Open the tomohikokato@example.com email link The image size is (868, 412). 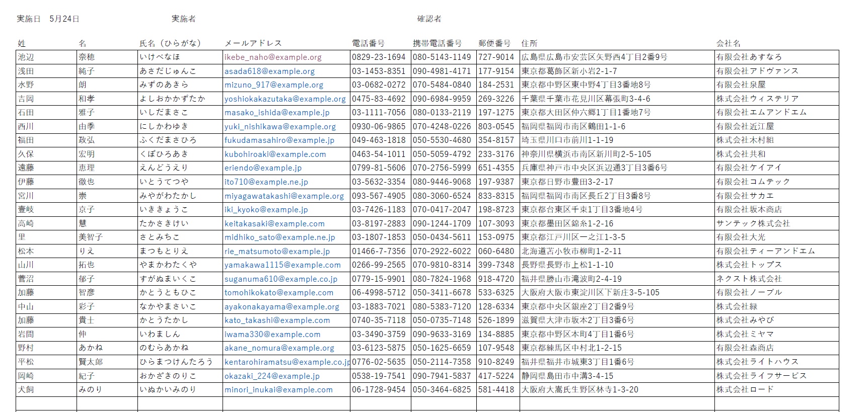pyautogui.click(x=278, y=293)
